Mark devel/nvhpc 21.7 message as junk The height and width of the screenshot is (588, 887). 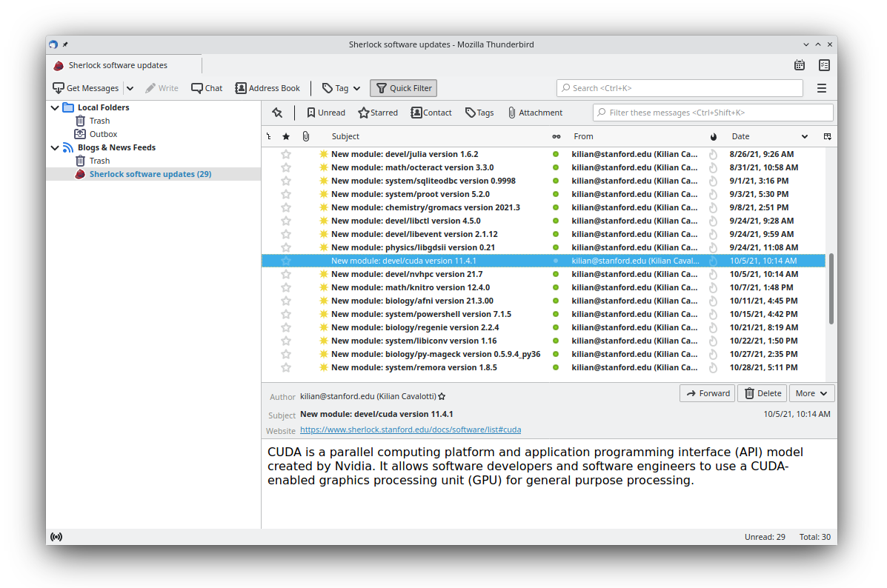[714, 274]
